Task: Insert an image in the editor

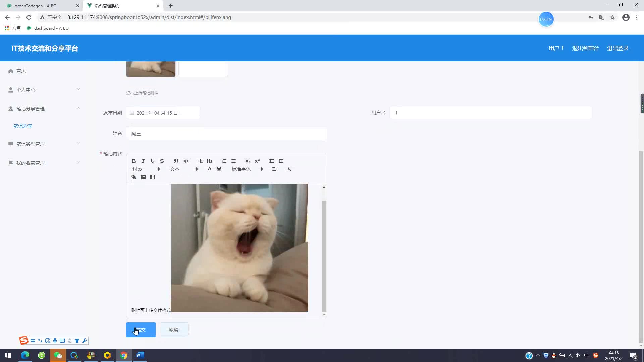Action: click(x=143, y=177)
